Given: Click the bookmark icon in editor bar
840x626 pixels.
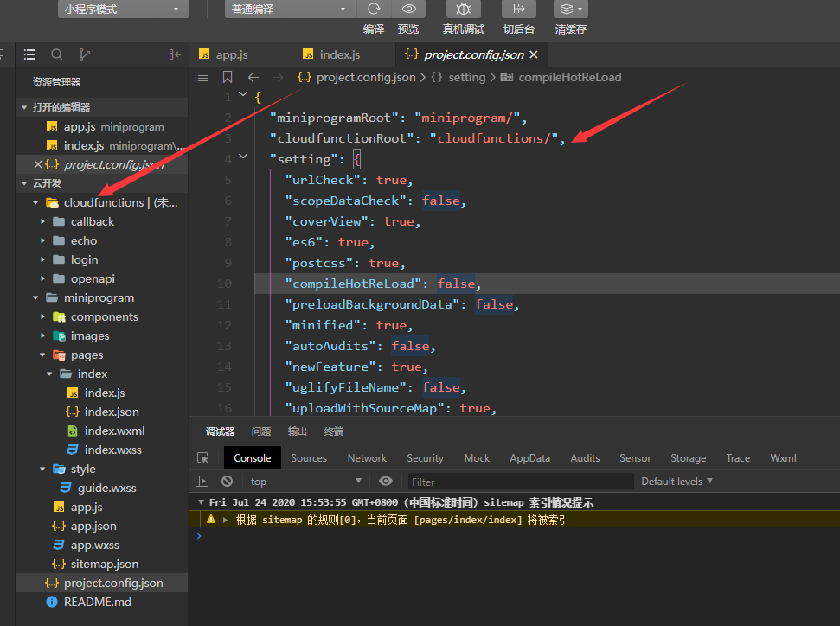Looking at the screenshot, I should point(228,77).
